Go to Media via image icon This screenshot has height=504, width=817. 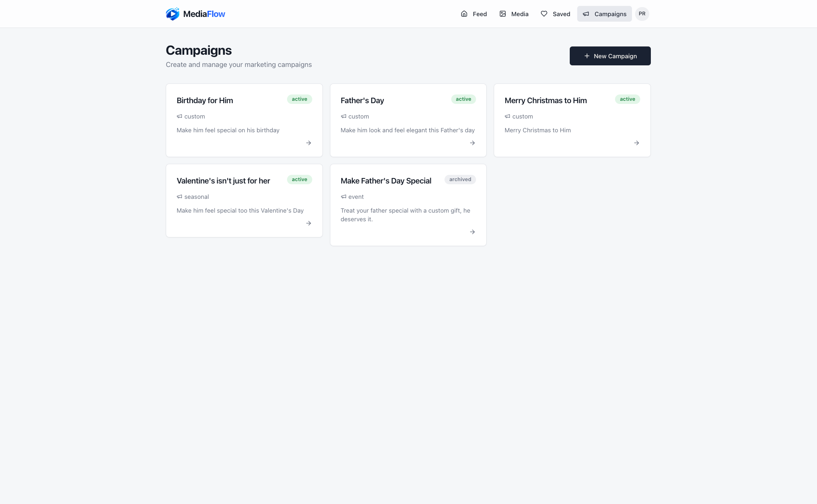click(503, 14)
